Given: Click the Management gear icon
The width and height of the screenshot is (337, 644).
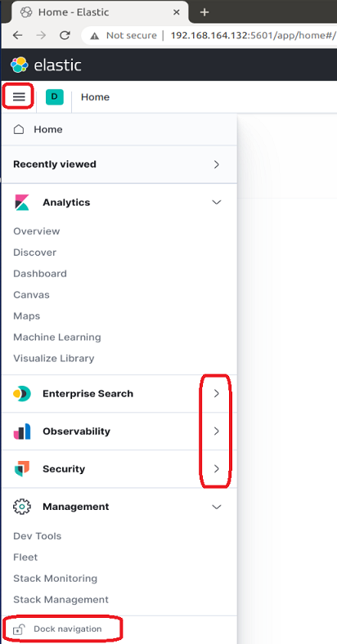Looking at the screenshot, I should pyautogui.click(x=21, y=507).
